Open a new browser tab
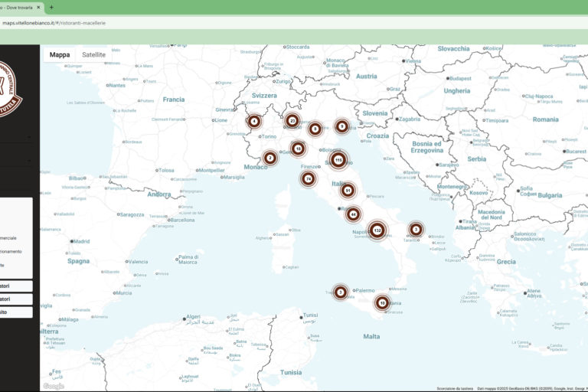Image resolution: width=588 pixels, height=392 pixels. tap(51, 7)
